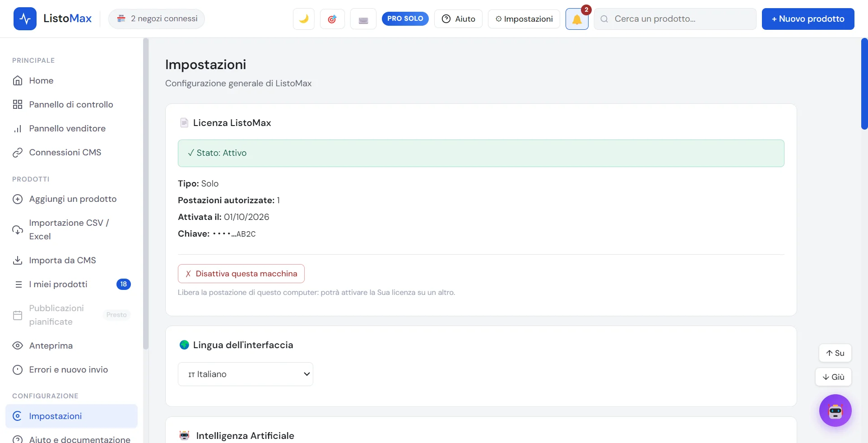The image size is (868, 443).
Task: Click the chatbot robot assistant bubble
Action: pos(835,410)
